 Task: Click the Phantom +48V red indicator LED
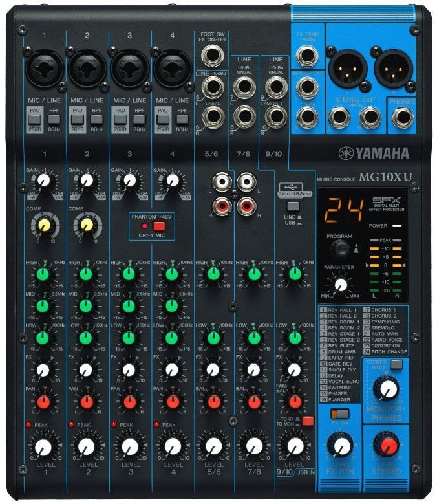click(145, 226)
